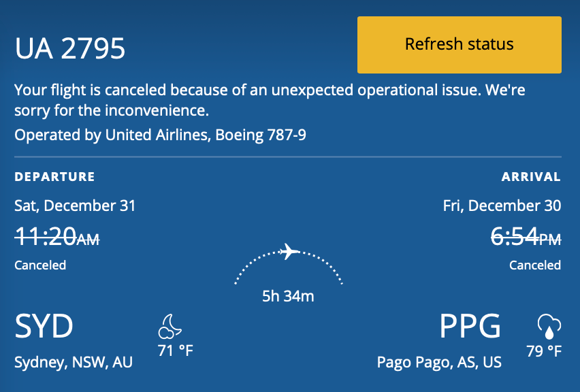
Task: Click the DEPARTURE section header
Action: coord(54,176)
